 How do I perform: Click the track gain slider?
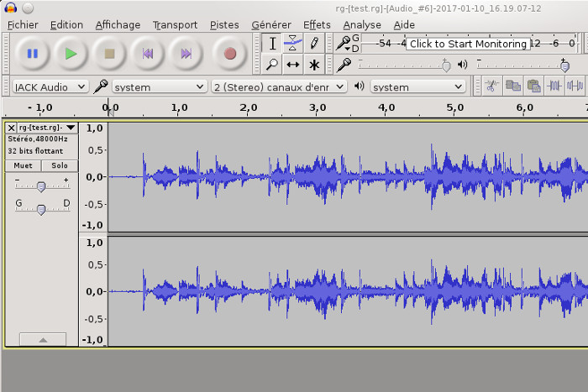coord(41,186)
